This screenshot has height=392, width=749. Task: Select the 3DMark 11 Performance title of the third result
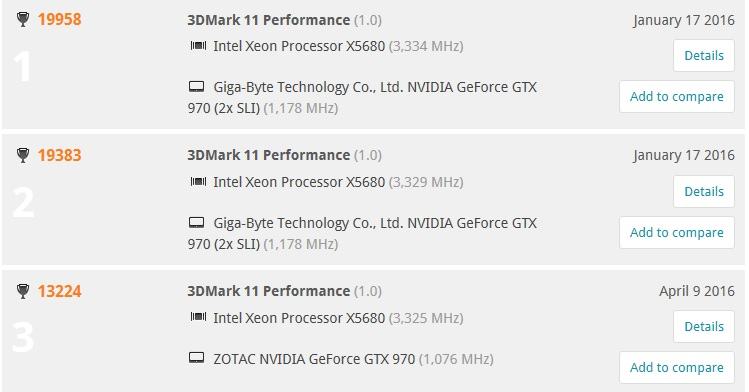tap(268, 291)
